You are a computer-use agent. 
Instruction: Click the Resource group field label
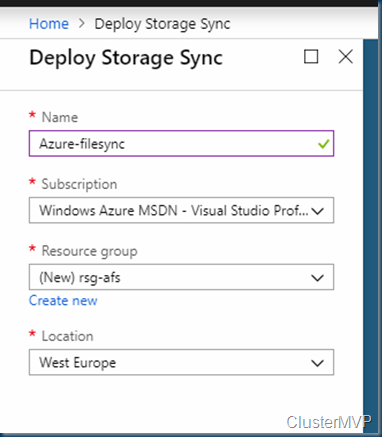point(89,251)
